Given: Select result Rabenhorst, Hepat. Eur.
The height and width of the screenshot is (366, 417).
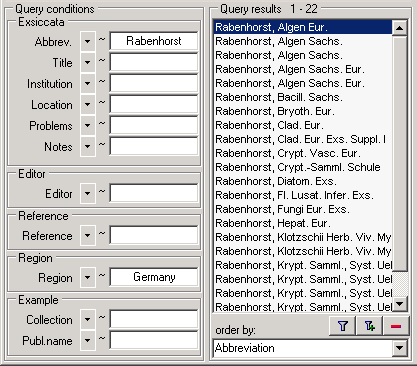Looking at the screenshot, I should 303,223.
